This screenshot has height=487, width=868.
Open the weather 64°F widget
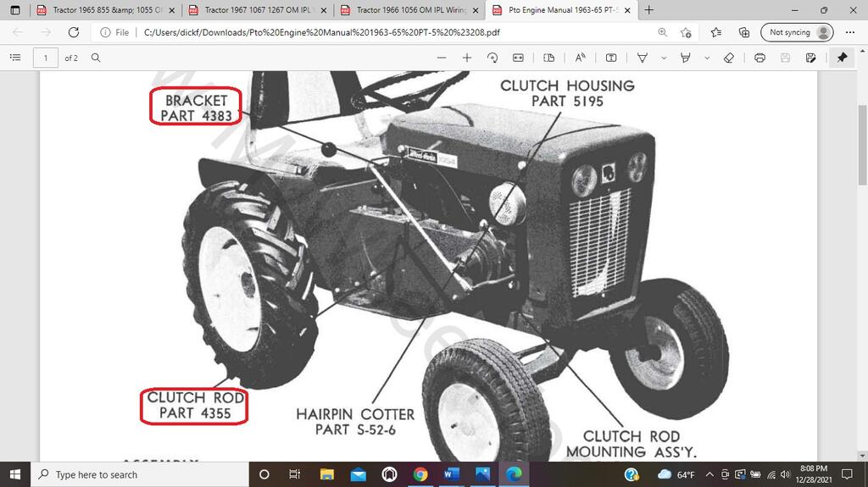[x=676, y=475]
